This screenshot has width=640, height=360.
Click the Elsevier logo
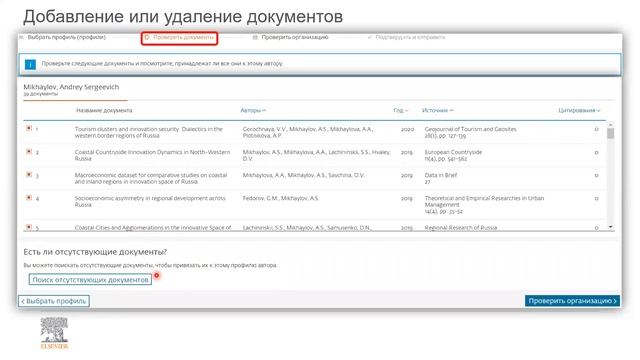point(54,333)
